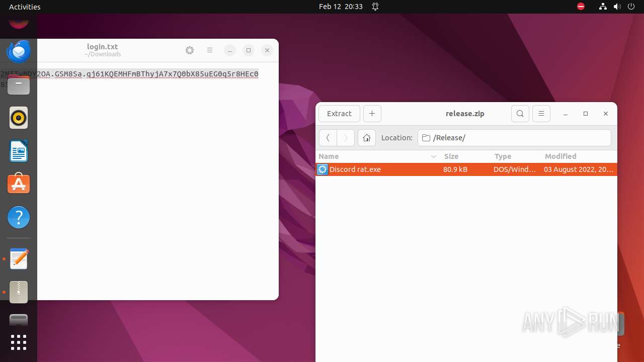
Task: Add files with plus button
Action: click(x=372, y=114)
